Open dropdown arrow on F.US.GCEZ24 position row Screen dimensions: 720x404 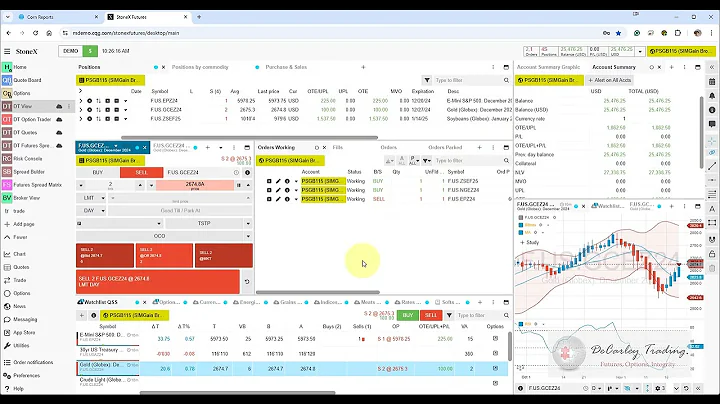pos(125,110)
